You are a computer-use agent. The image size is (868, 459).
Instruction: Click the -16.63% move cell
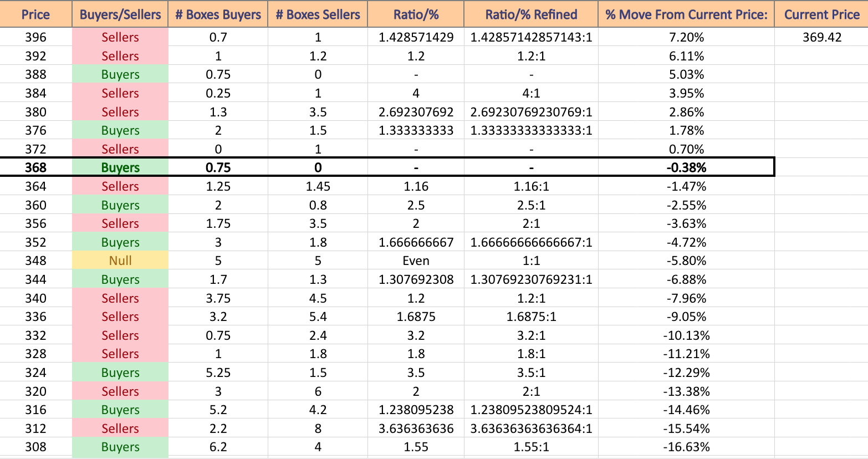point(686,447)
